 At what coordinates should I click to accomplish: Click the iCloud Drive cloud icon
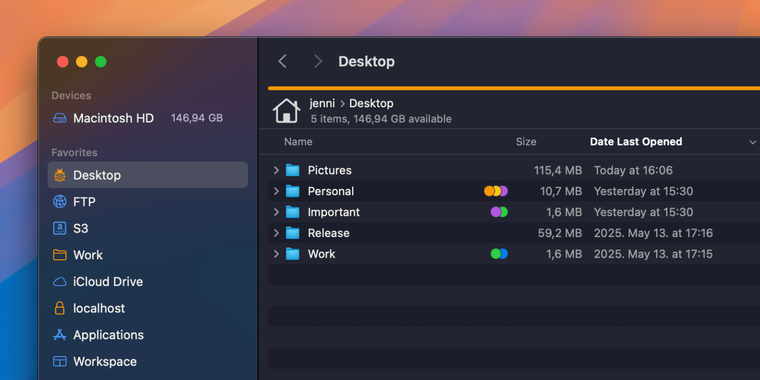[60, 282]
